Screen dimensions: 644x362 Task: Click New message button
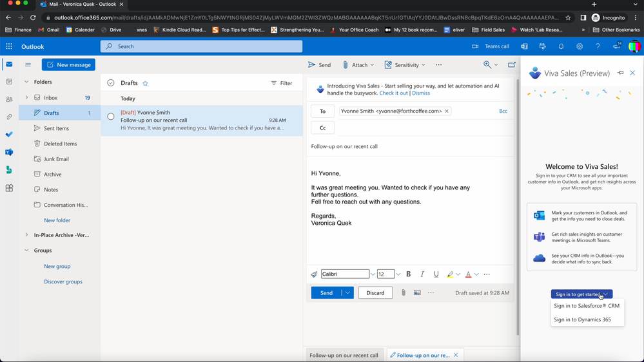[68, 64]
